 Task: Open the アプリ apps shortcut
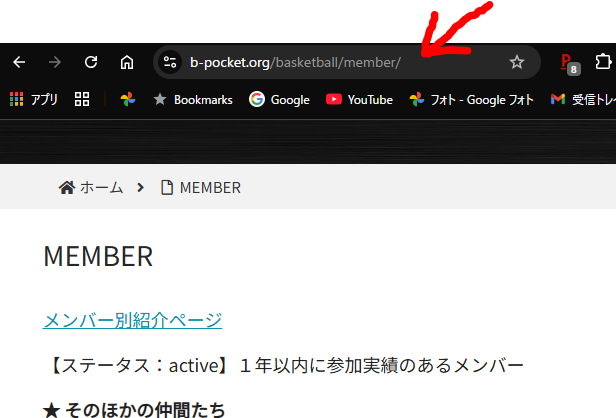pyautogui.click(x=33, y=100)
